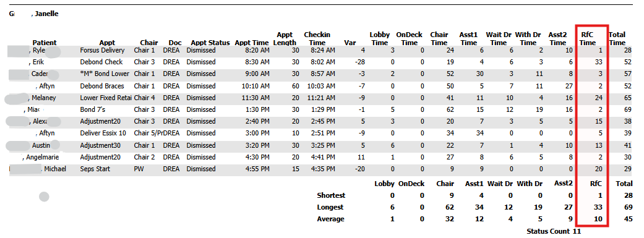Click the Janelle name heading
644x238 pixels.
pyautogui.click(x=46, y=14)
